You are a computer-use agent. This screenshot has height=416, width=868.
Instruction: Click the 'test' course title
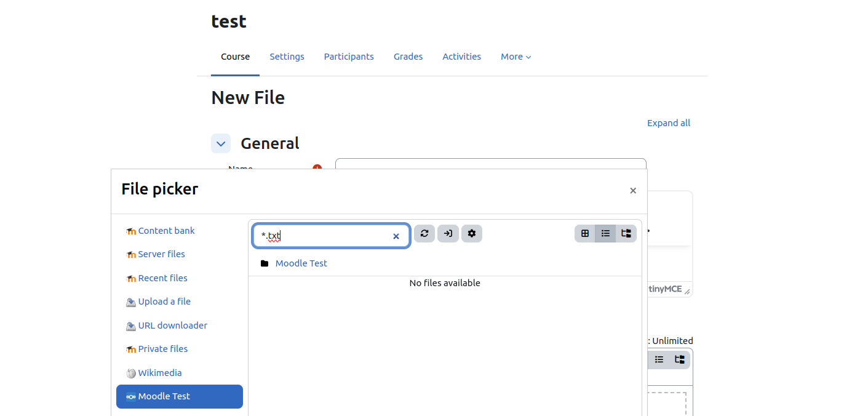pos(229,21)
